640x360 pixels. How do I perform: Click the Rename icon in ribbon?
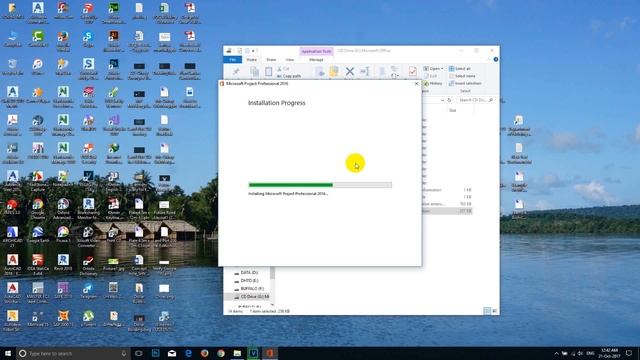(x=364, y=72)
